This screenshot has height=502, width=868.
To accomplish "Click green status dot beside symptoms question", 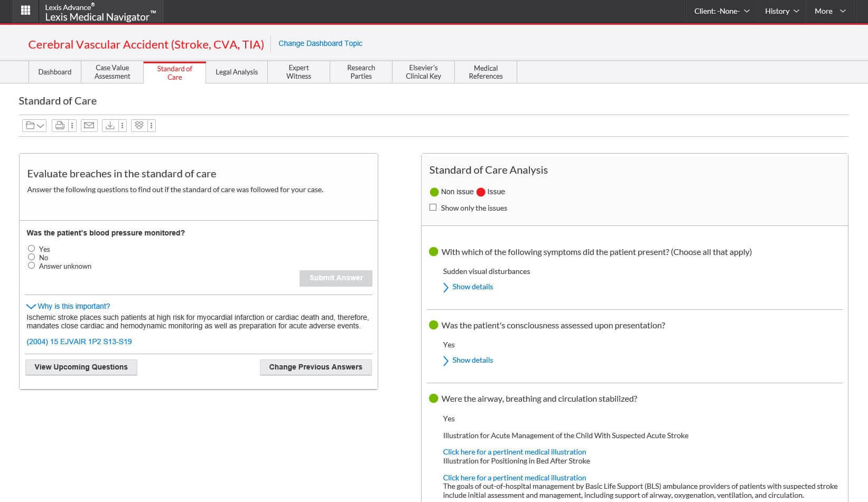I will click(434, 252).
